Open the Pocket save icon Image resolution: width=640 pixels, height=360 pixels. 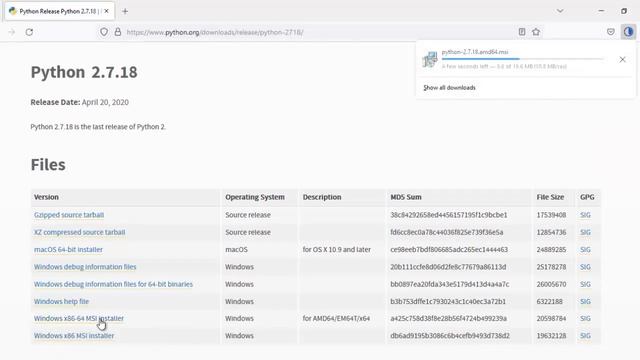[x=611, y=32]
